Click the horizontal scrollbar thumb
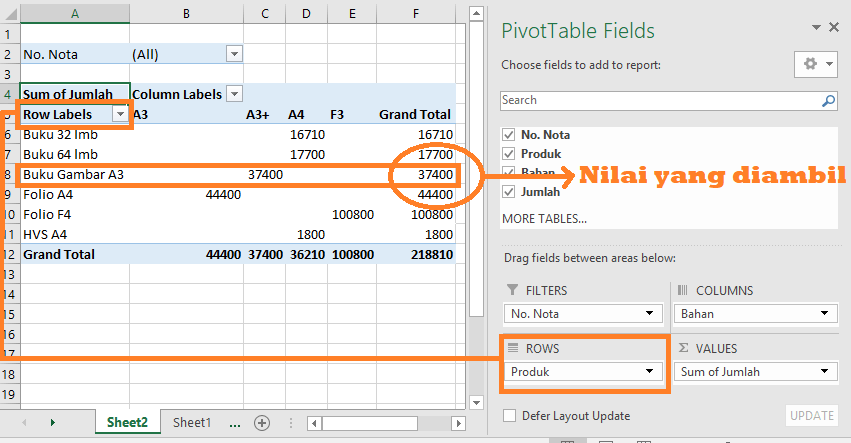851x443 pixels. 370,423
